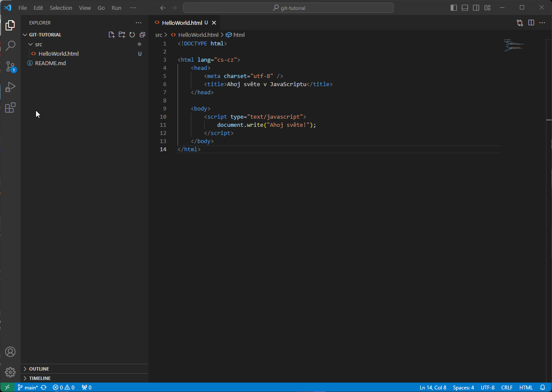
Task: Open the Extensions view
Action: pyautogui.click(x=10, y=108)
